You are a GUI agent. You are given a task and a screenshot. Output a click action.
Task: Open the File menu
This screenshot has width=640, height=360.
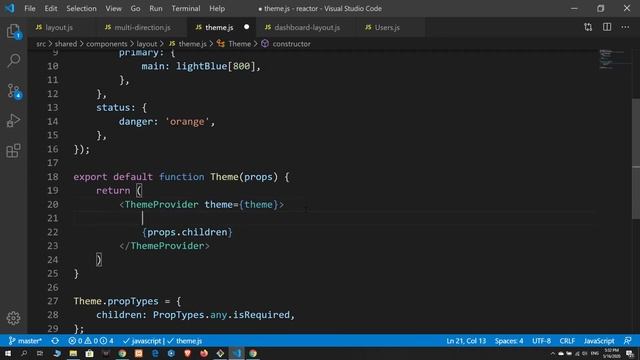click(x=30, y=8)
